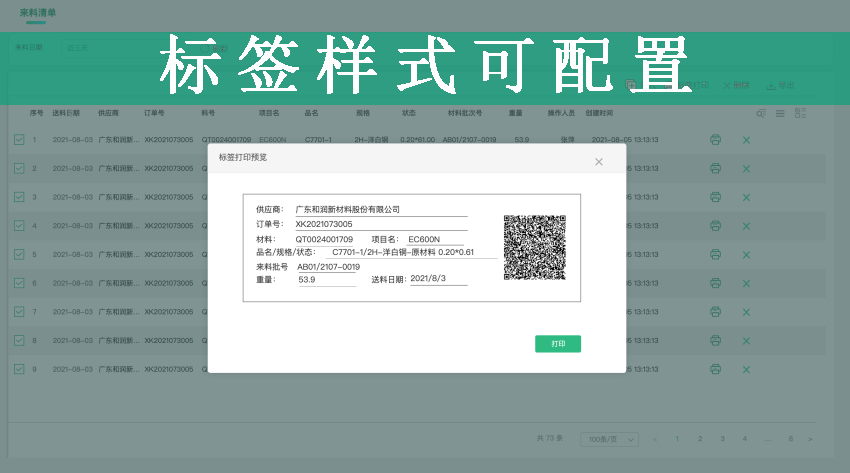Delete row 8 with its X icon
Viewport: 850px width, 473px height.
(x=746, y=341)
